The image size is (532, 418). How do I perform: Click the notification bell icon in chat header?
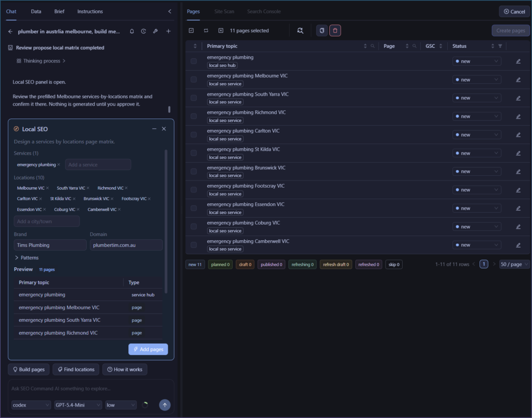pos(132,31)
